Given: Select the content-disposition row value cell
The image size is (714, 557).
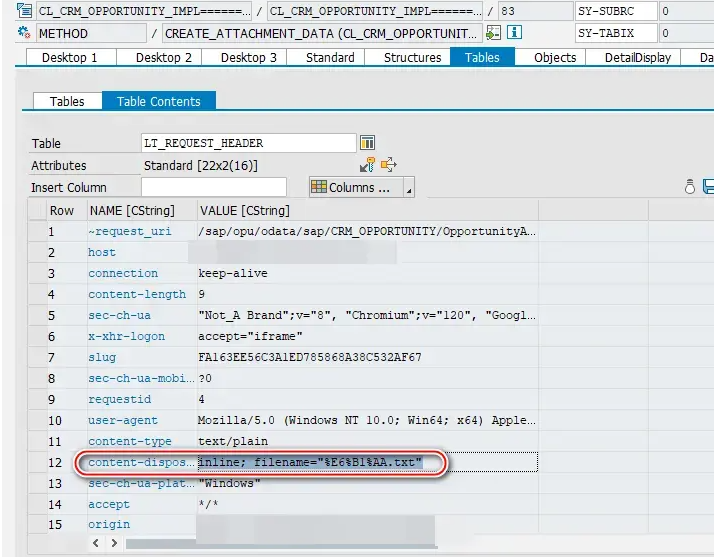Looking at the screenshot, I should click(310, 462).
